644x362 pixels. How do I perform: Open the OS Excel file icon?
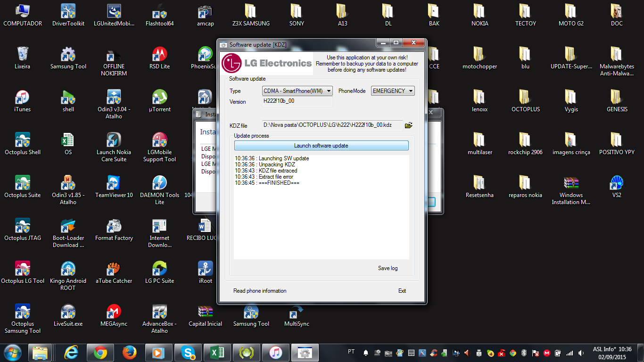pyautogui.click(x=68, y=144)
